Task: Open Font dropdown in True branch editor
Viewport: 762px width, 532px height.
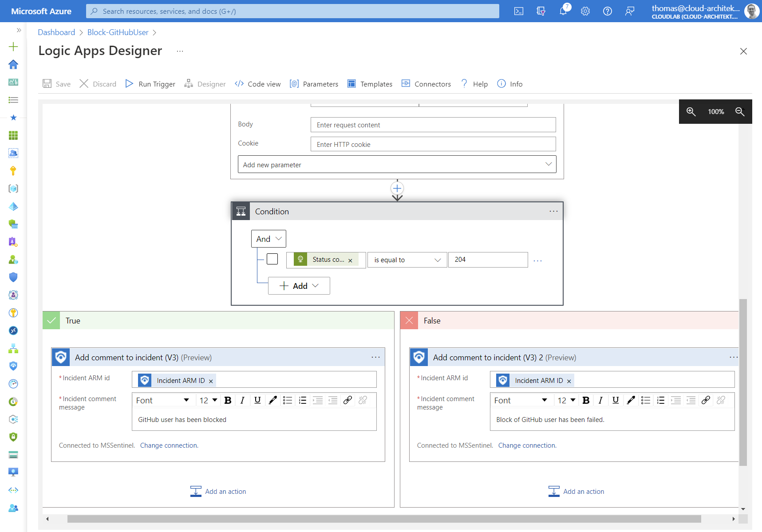Action: 162,400
